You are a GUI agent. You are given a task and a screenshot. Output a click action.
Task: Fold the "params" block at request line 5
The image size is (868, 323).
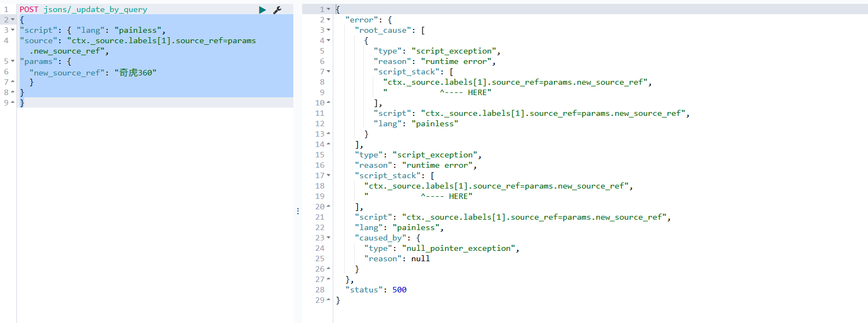click(13, 61)
